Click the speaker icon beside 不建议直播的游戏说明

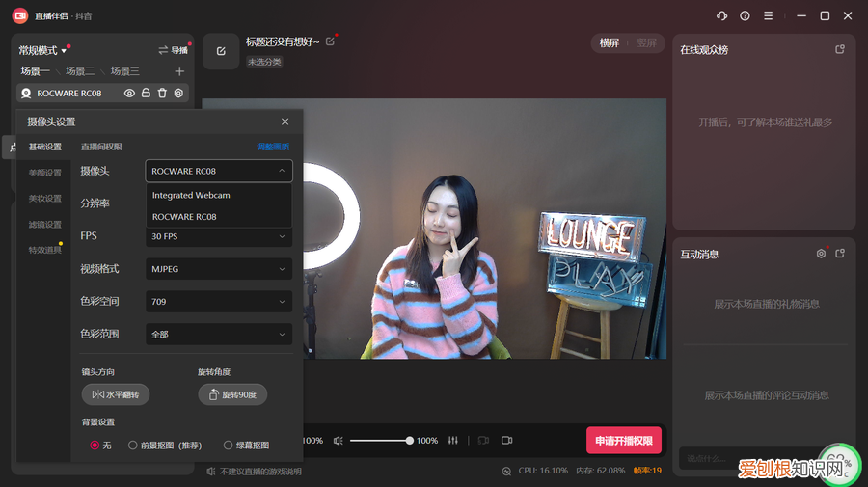point(211,472)
